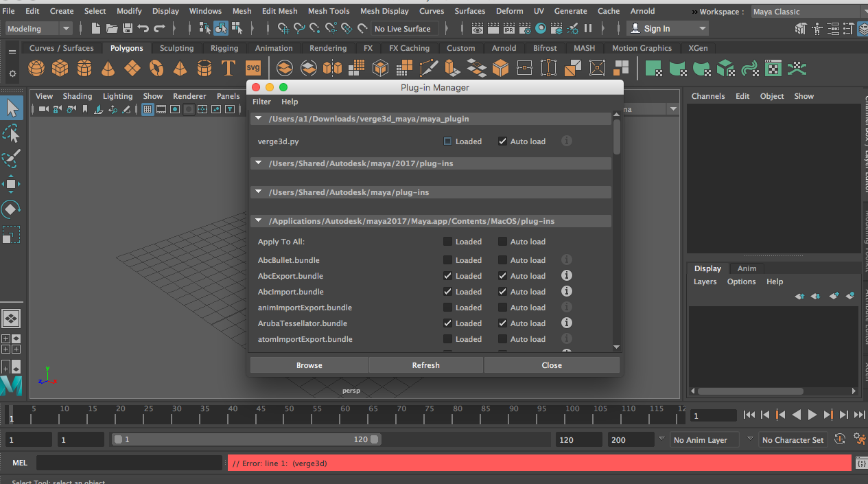Open the IPR render button
The height and width of the screenshot is (484, 868).
point(509,29)
